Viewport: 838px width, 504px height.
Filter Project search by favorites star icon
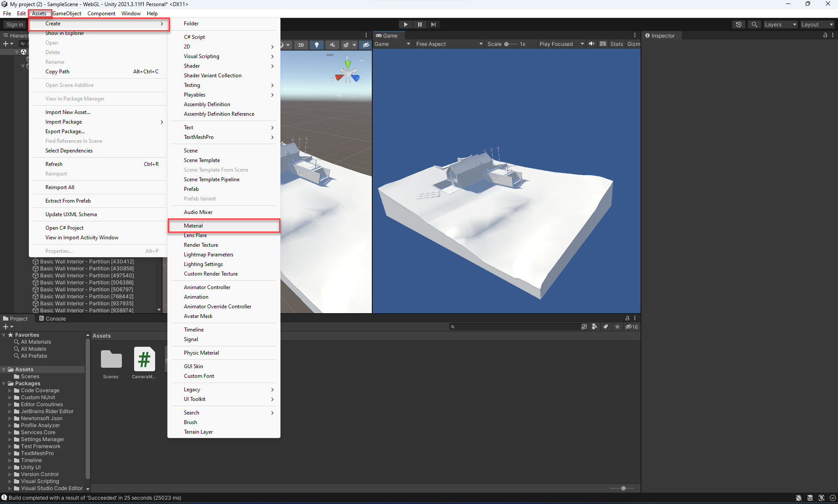point(617,327)
